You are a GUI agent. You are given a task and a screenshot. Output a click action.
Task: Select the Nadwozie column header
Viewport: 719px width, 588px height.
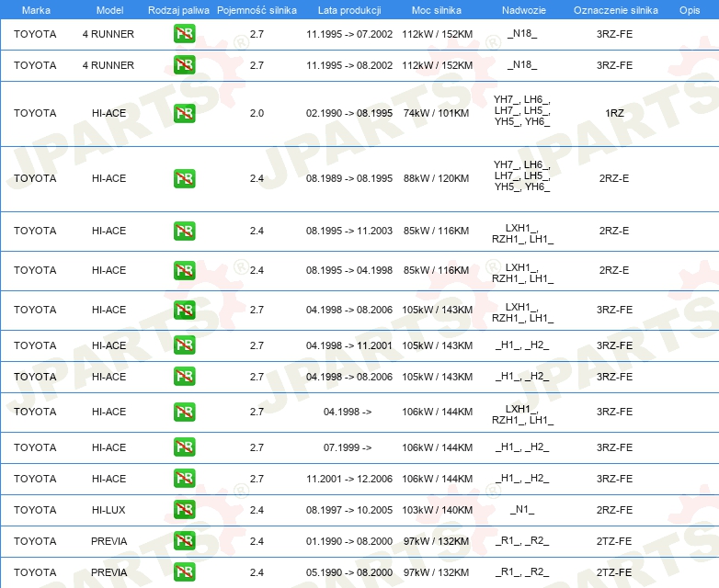[524, 10]
